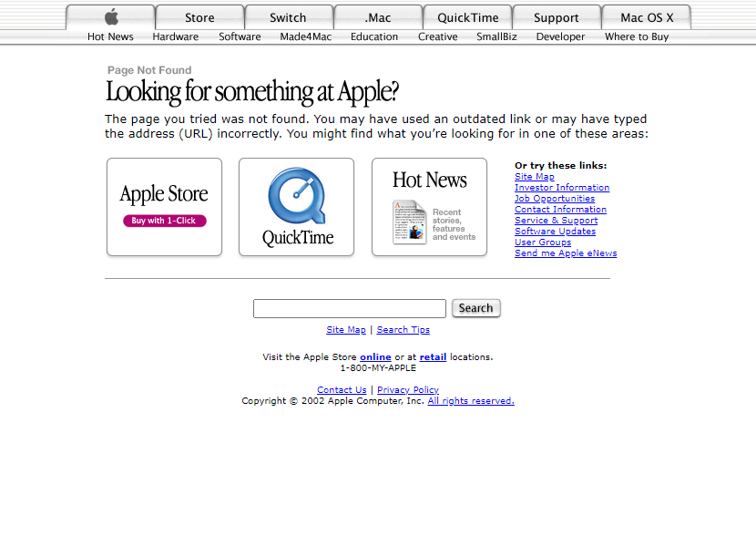
Task: Open the Contact Information link
Action: [560, 209]
